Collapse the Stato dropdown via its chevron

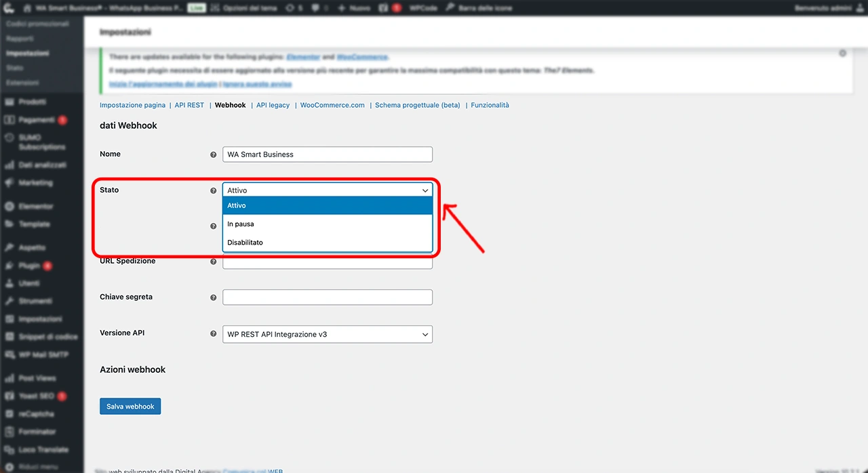click(x=425, y=190)
